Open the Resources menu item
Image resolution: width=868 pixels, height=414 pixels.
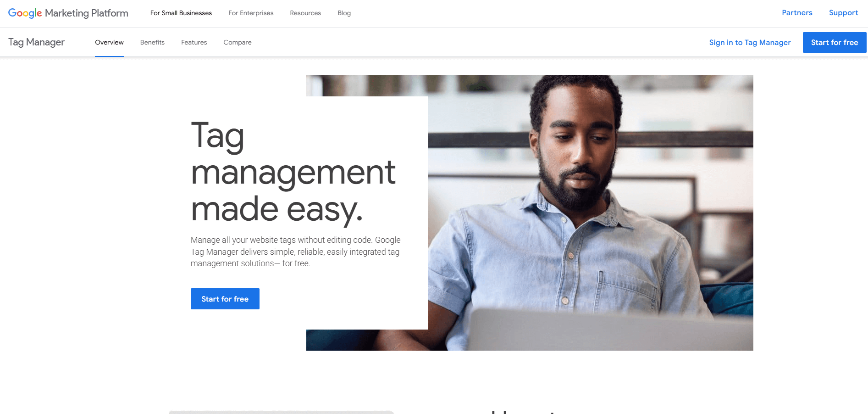(x=305, y=13)
